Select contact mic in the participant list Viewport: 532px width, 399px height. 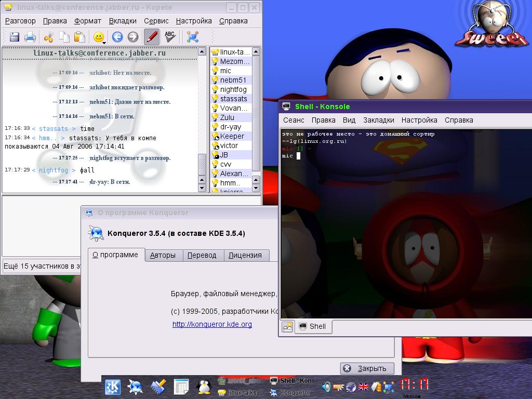[x=231, y=71]
